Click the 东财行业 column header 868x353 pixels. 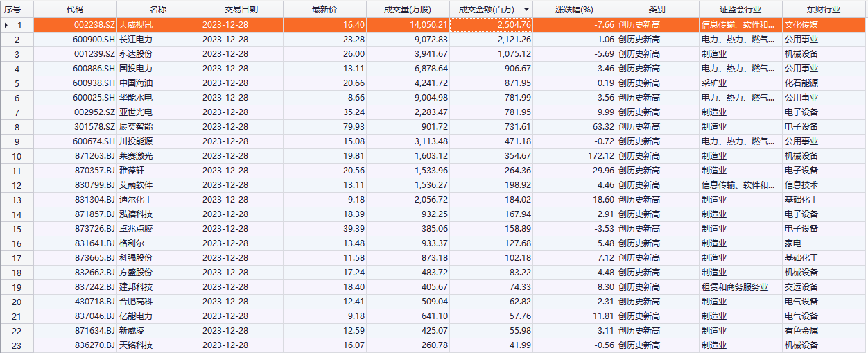824,10
